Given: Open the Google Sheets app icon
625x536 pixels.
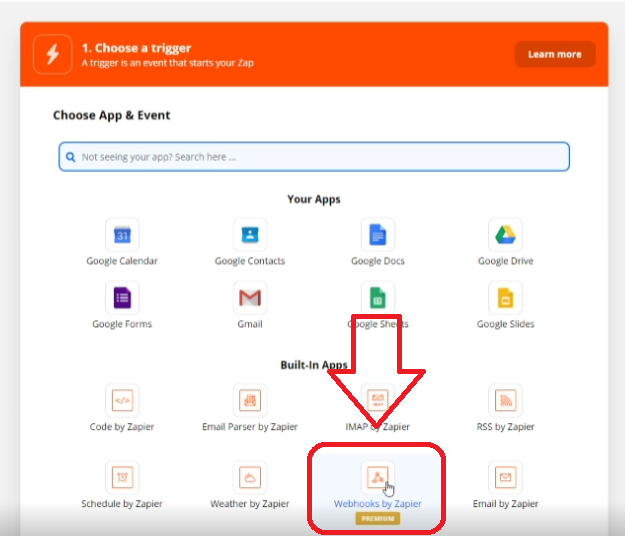Looking at the screenshot, I should pyautogui.click(x=377, y=298).
